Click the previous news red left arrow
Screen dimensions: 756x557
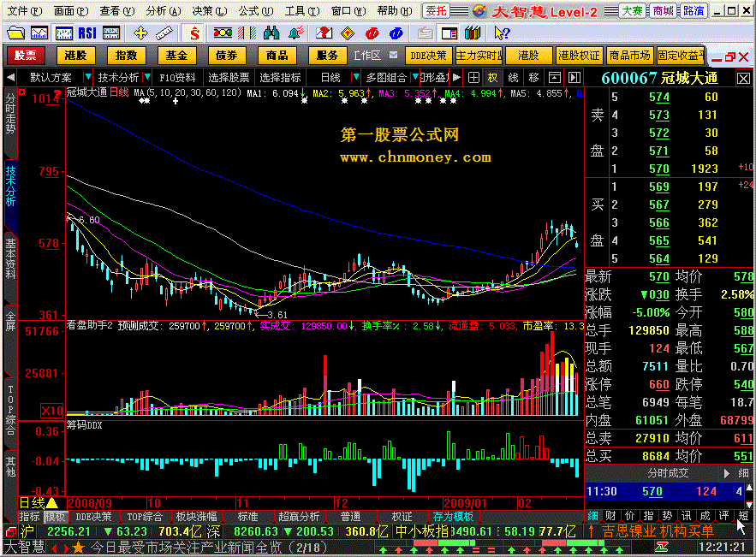tap(55, 548)
